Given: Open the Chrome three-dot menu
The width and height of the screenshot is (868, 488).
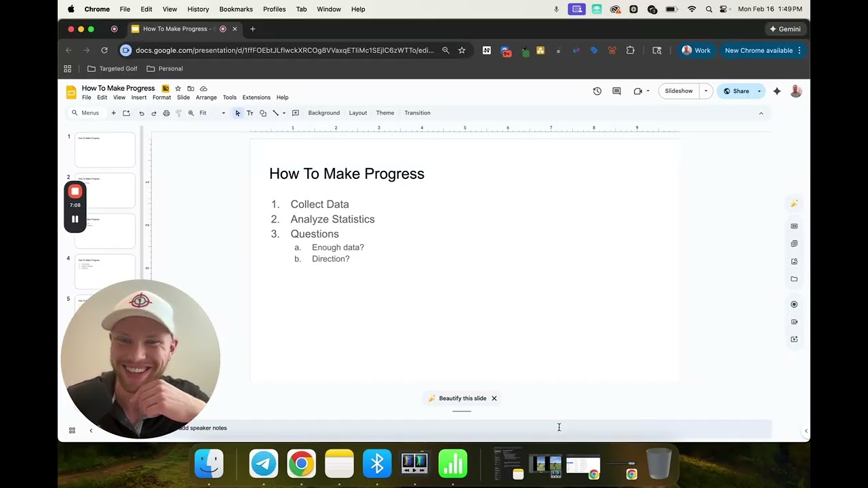Looking at the screenshot, I should click(800, 50).
